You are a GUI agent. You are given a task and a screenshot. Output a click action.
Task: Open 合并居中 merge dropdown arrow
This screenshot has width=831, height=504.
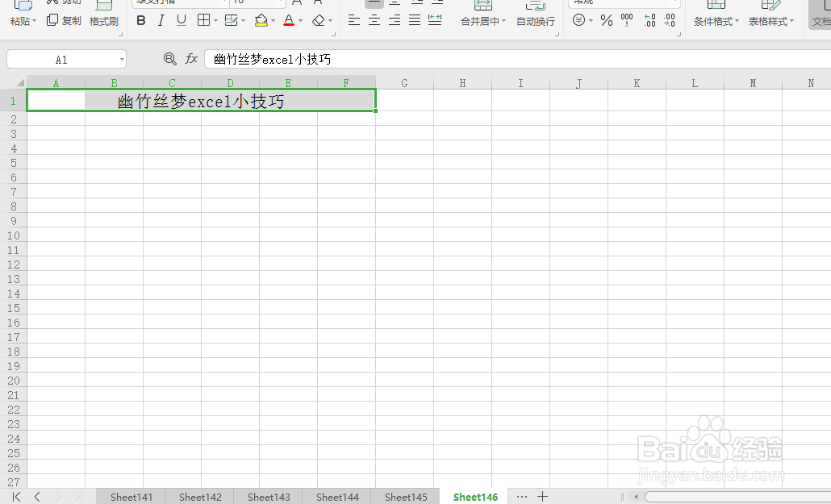coord(503,21)
